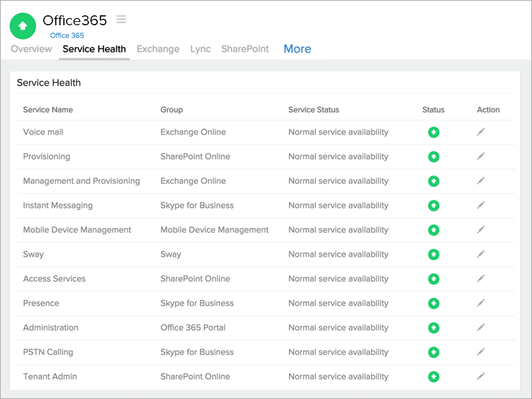
Task: Click Sway in the Group column
Action: click(x=171, y=254)
